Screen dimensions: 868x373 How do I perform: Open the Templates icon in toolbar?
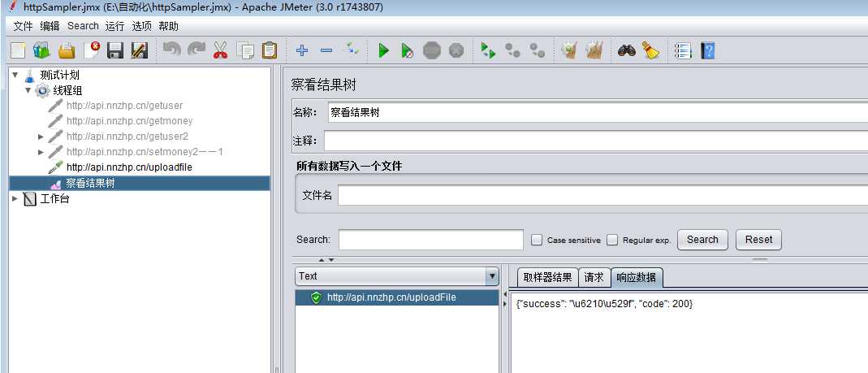41,51
